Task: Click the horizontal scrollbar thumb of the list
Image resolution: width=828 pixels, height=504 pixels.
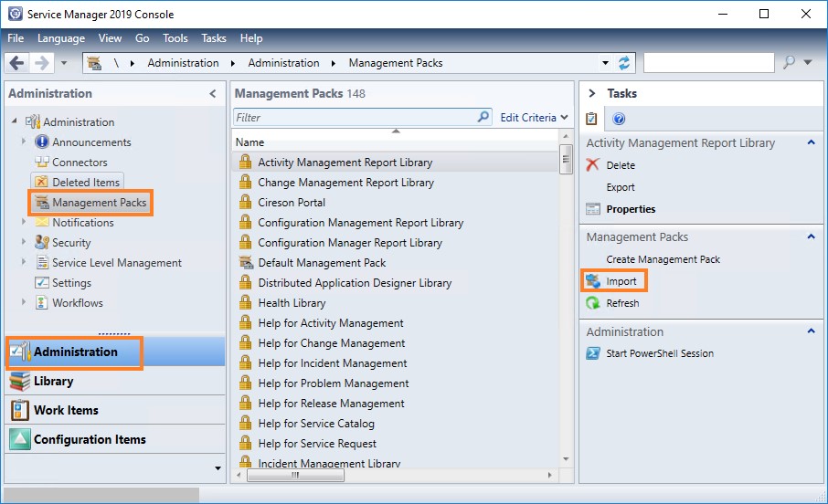Action: pyautogui.click(x=296, y=475)
